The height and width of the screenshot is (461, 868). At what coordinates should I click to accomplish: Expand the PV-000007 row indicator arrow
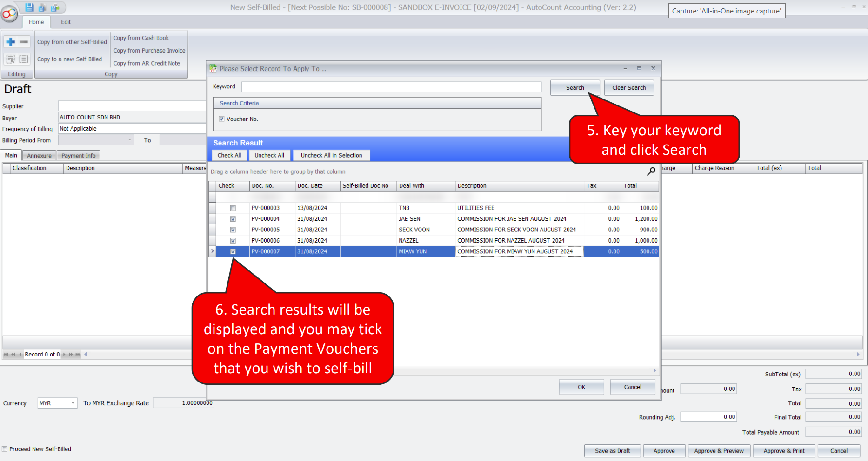[213, 251]
